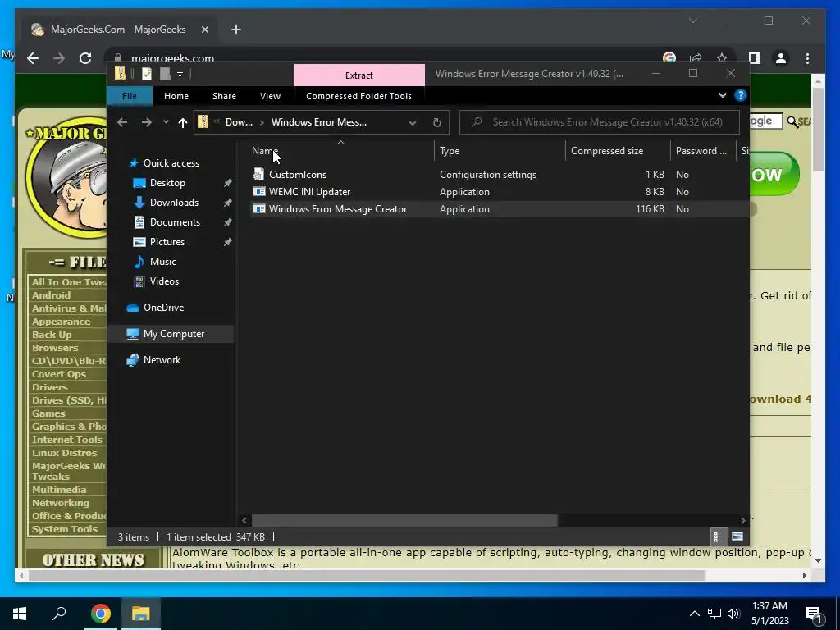Image resolution: width=840 pixels, height=630 pixels.
Task: Go up one folder level in Explorer
Action: pyautogui.click(x=183, y=123)
